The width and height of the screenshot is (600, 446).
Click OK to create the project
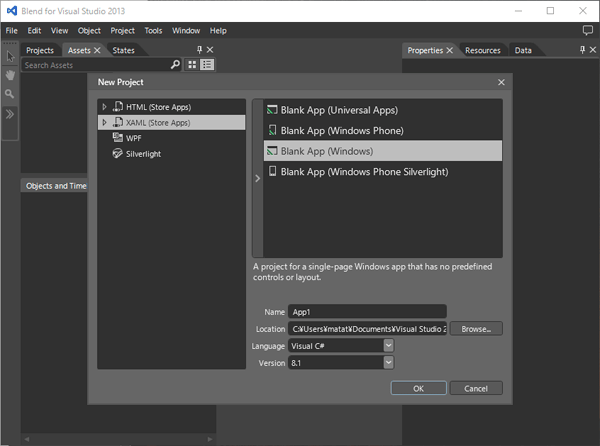click(418, 388)
